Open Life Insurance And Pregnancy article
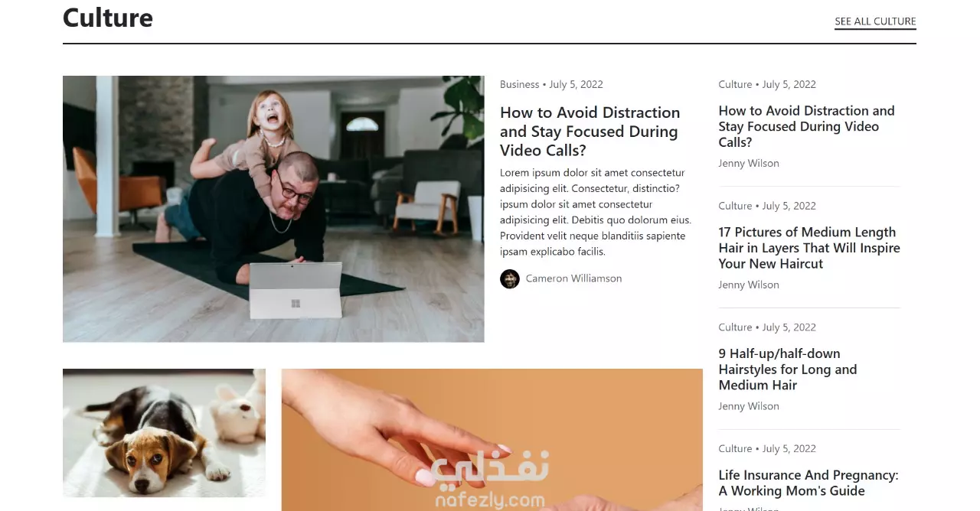The image size is (980, 511). 808,483
